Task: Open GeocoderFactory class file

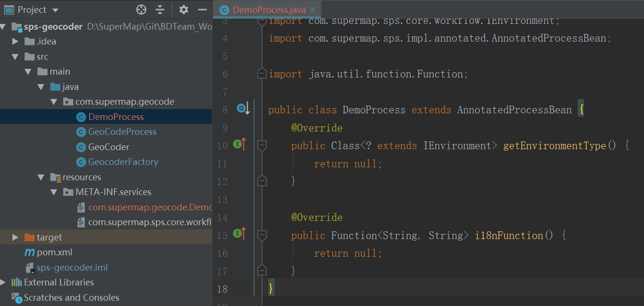Action: [x=123, y=162]
